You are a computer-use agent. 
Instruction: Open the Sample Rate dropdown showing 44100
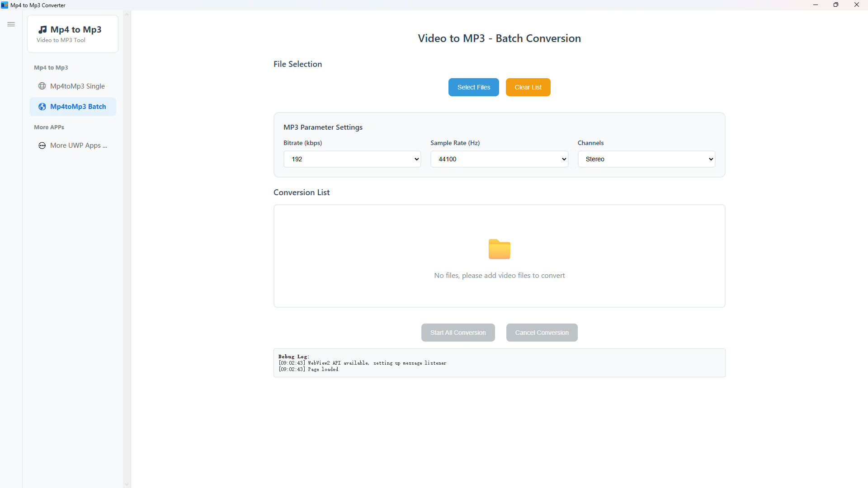click(x=499, y=159)
